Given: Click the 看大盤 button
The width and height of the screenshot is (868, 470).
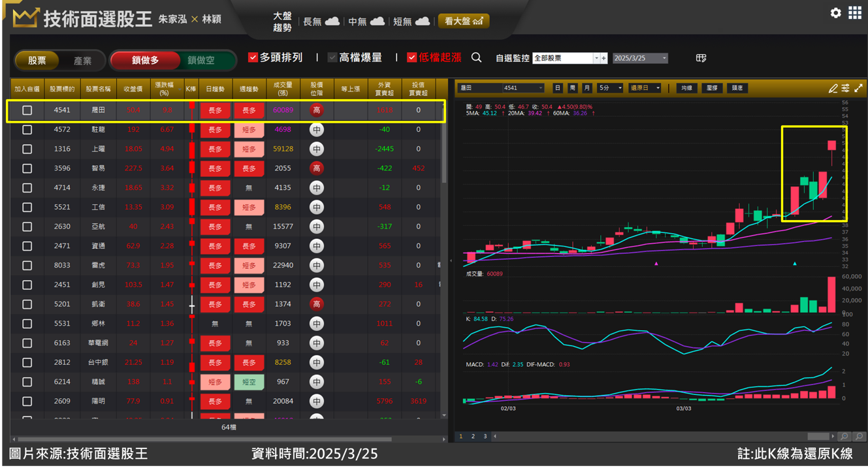Looking at the screenshot, I should 463,22.
